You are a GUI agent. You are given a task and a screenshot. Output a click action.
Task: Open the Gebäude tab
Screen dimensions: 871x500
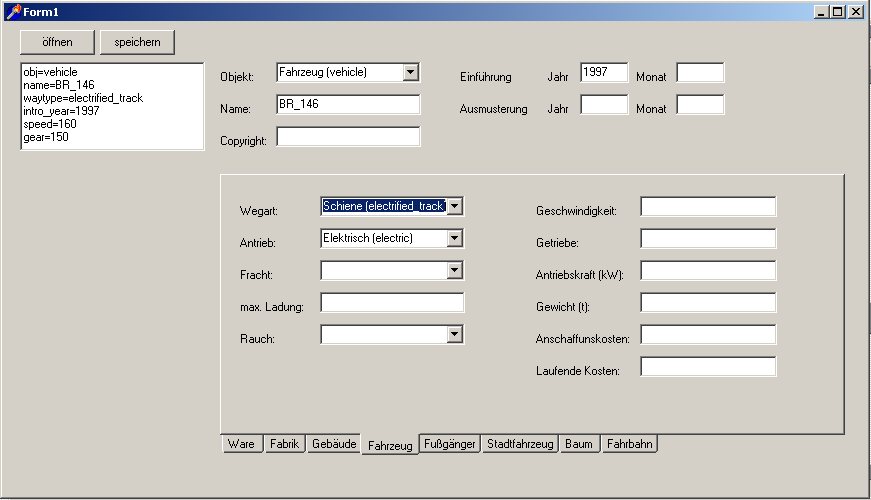[x=333, y=444]
